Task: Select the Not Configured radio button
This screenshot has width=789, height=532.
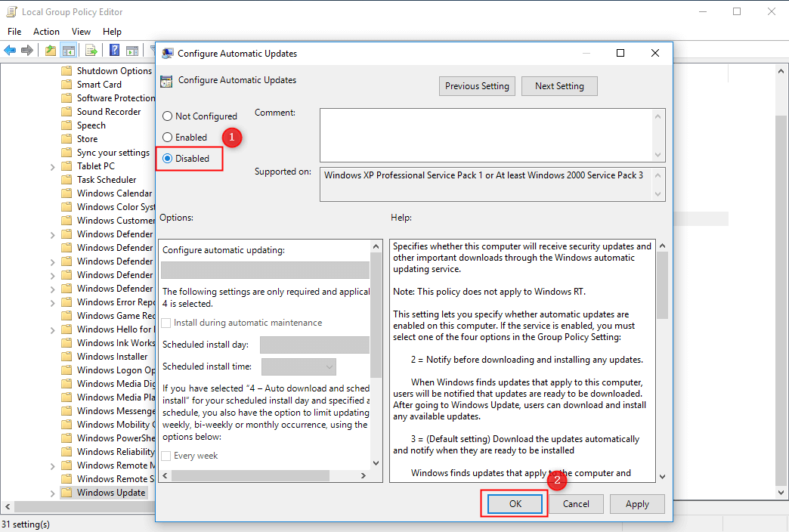Action: [x=167, y=116]
